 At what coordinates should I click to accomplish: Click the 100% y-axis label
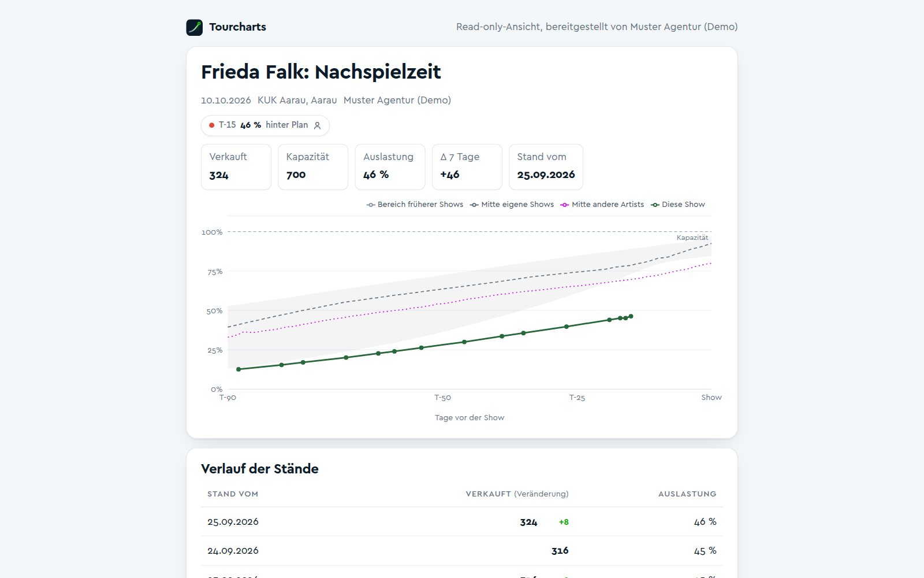click(x=212, y=232)
